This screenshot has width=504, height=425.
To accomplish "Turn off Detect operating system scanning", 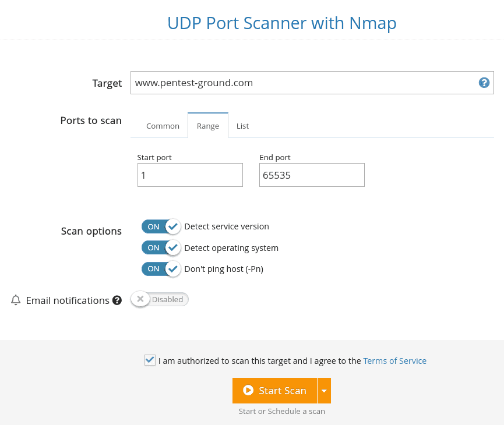I will pyautogui.click(x=160, y=247).
